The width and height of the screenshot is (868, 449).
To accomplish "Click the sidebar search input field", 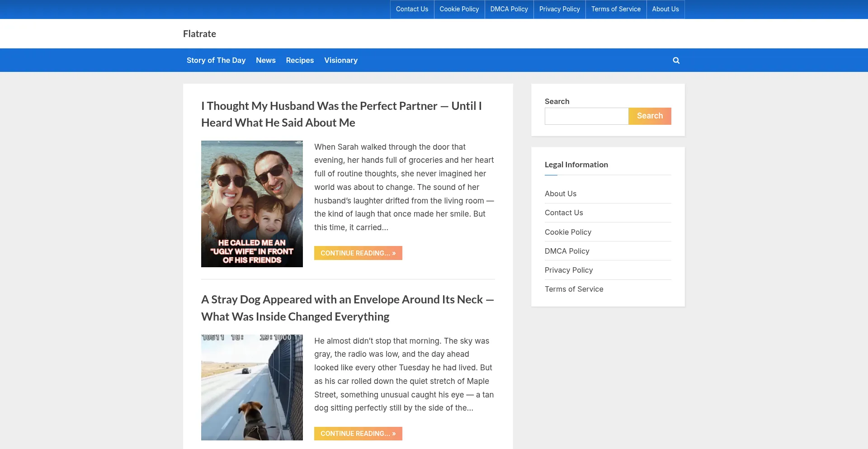I will (x=586, y=116).
